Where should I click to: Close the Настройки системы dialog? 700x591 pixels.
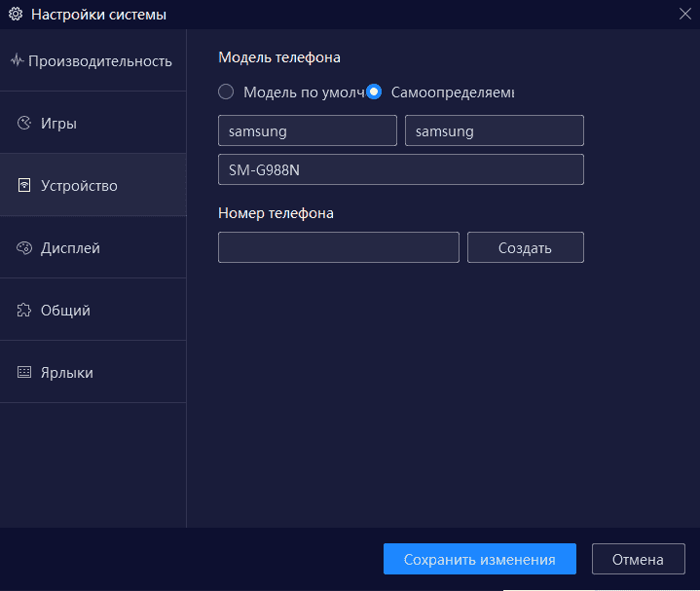(684, 13)
